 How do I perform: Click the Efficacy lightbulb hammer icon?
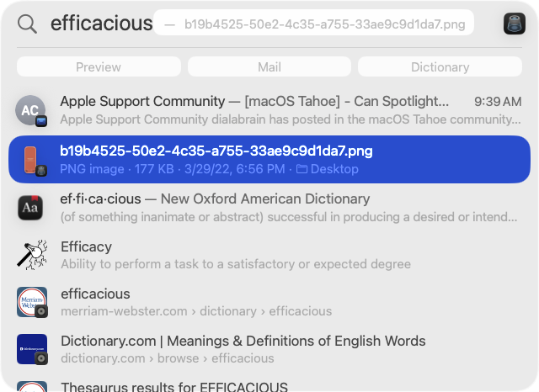pyautogui.click(x=32, y=255)
